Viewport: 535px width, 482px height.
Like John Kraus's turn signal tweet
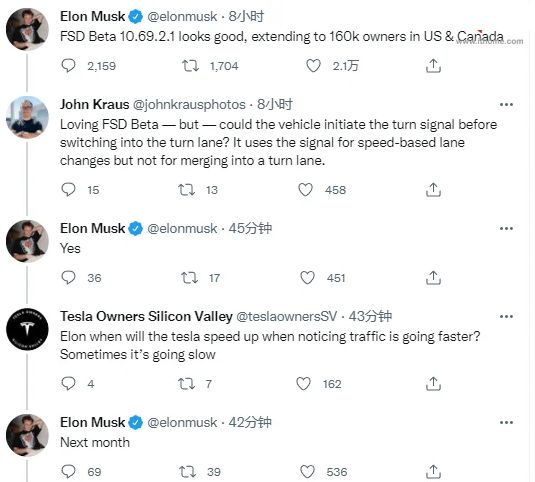point(305,190)
